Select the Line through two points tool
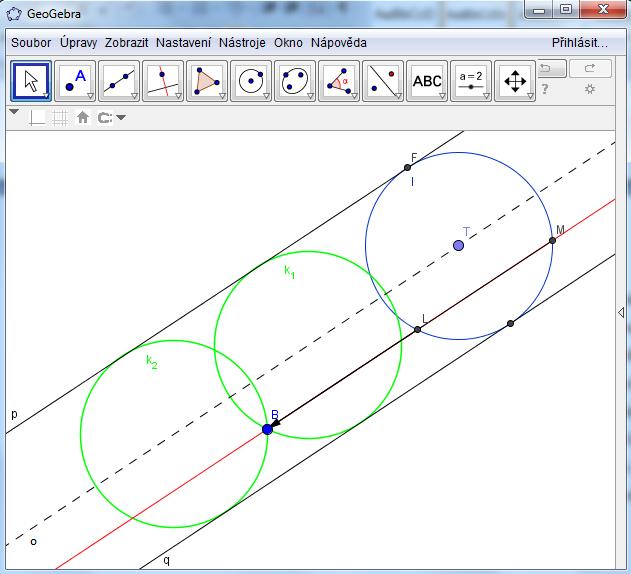This screenshot has width=631, height=574. pyautogui.click(x=119, y=81)
